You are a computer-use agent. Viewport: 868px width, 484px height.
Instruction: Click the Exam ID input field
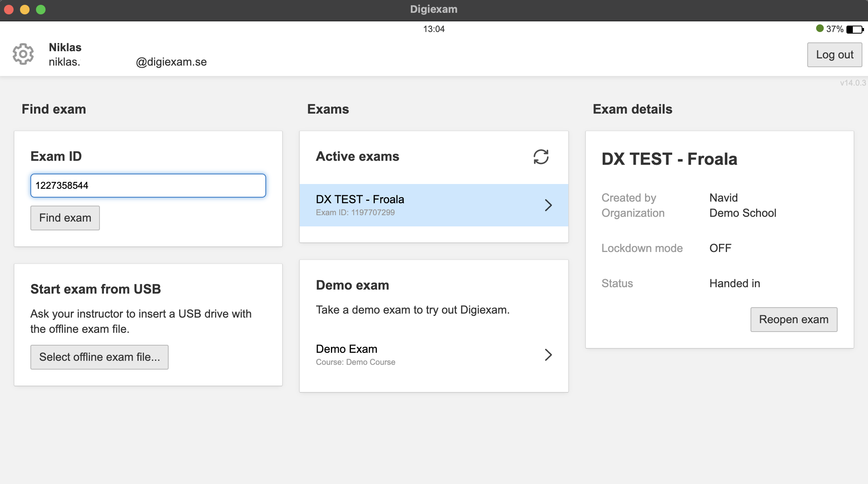[148, 186]
